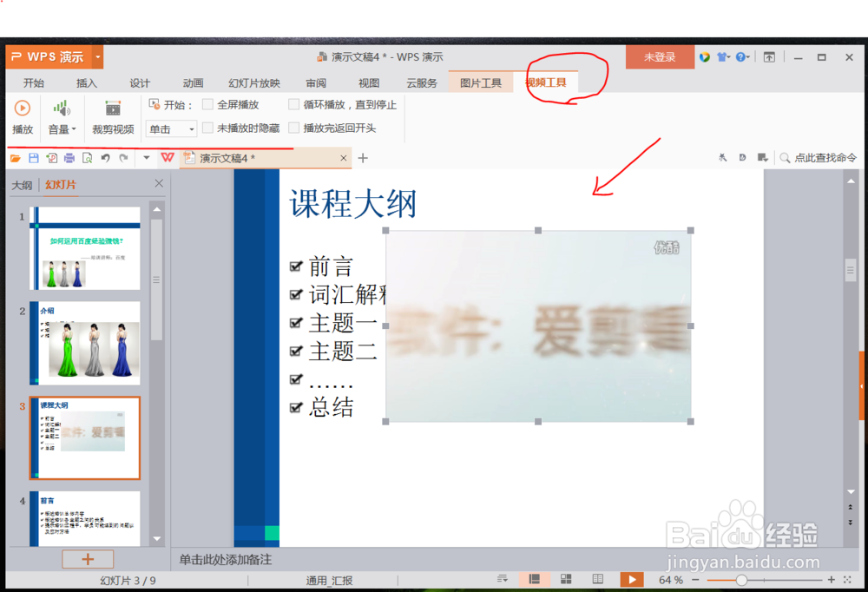Open the 动画 ribbon tab
The image size is (868, 592).
[x=192, y=82]
